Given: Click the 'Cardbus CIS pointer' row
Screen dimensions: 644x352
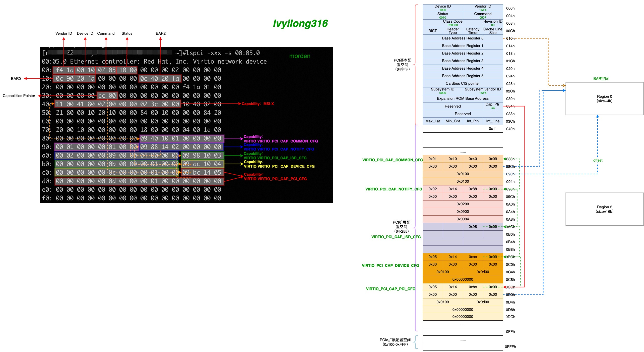Looking at the screenshot, I should coord(463,83).
